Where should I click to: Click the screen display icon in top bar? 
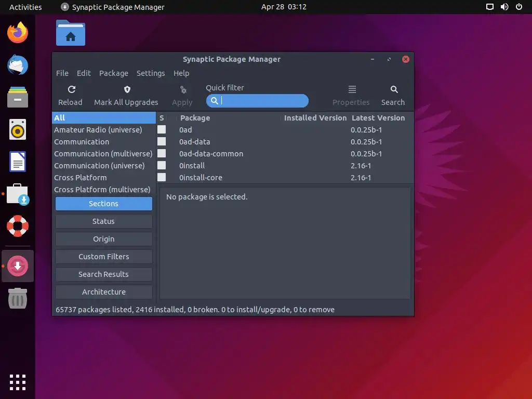click(x=489, y=7)
